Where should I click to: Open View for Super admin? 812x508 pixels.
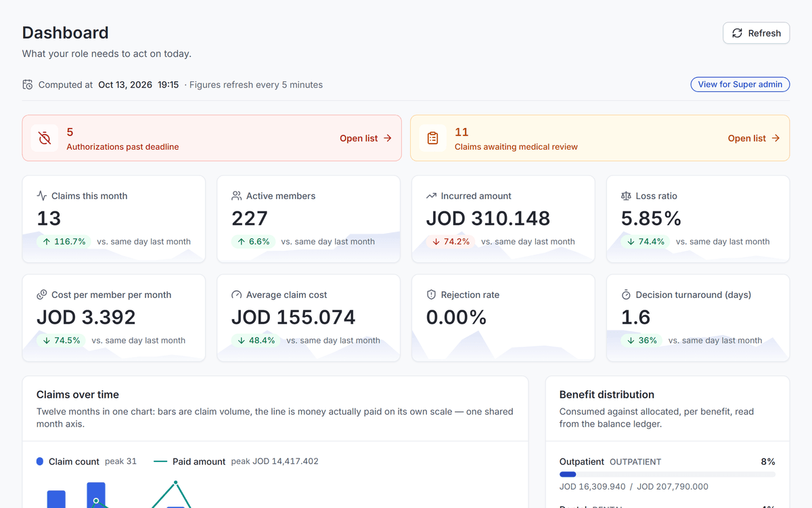click(740, 85)
